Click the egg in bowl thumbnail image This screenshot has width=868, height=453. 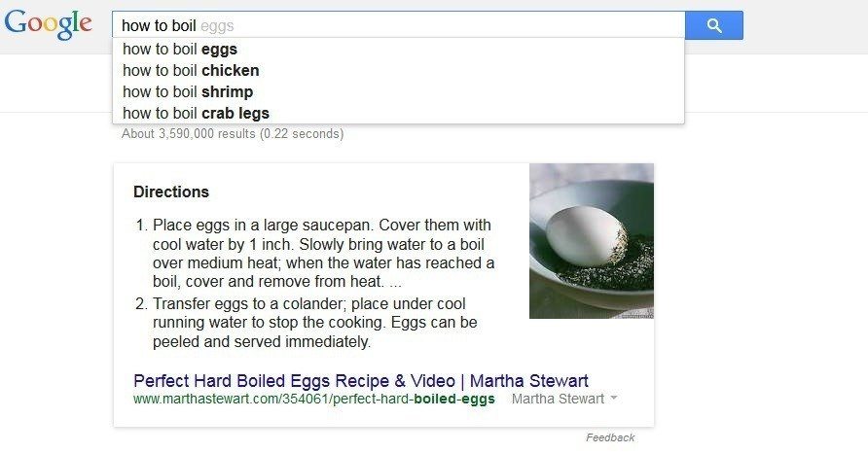tap(592, 241)
